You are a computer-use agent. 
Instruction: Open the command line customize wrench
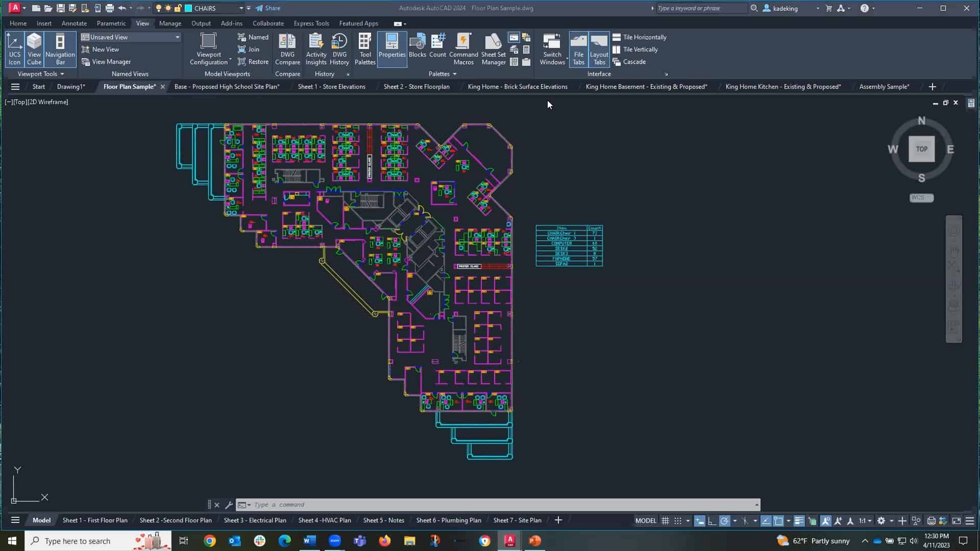tap(229, 505)
